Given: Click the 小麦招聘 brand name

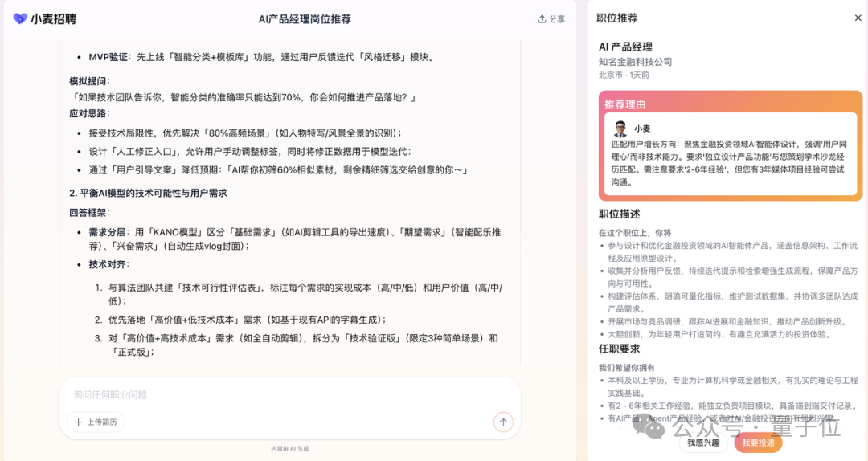Looking at the screenshot, I should [x=54, y=18].
